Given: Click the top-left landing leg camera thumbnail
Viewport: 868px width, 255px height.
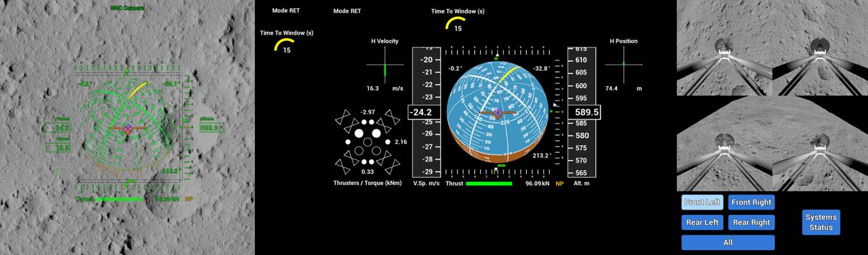Looking at the screenshot, I should tap(724, 47).
